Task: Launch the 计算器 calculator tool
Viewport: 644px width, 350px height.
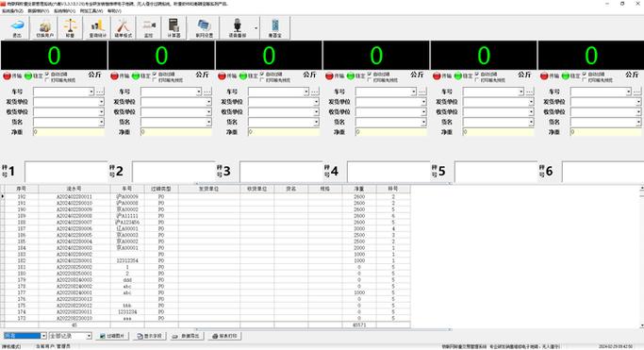Action: (x=173, y=28)
